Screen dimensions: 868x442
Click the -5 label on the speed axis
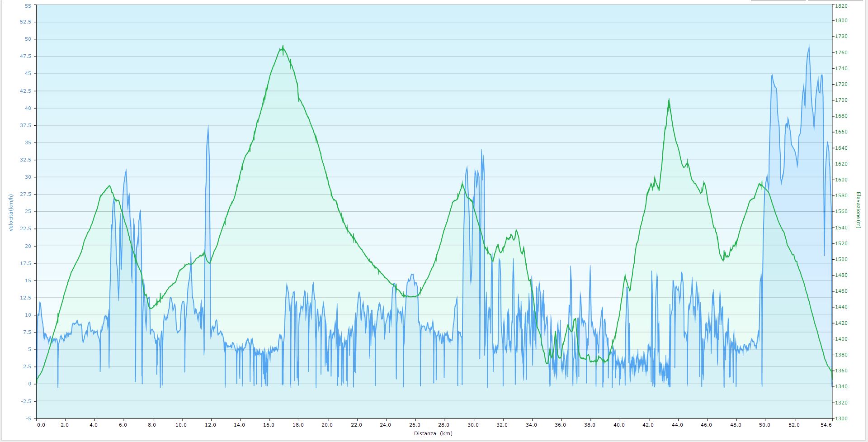tap(29, 418)
